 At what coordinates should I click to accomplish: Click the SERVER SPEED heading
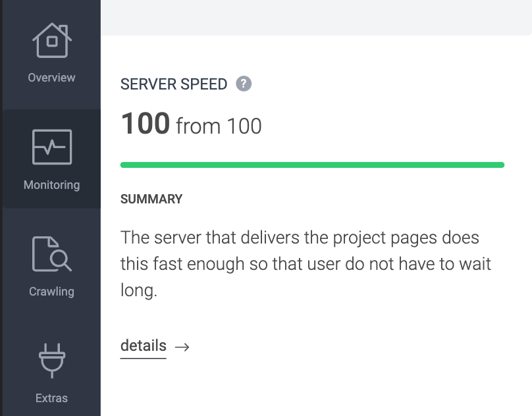tap(174, 84)
